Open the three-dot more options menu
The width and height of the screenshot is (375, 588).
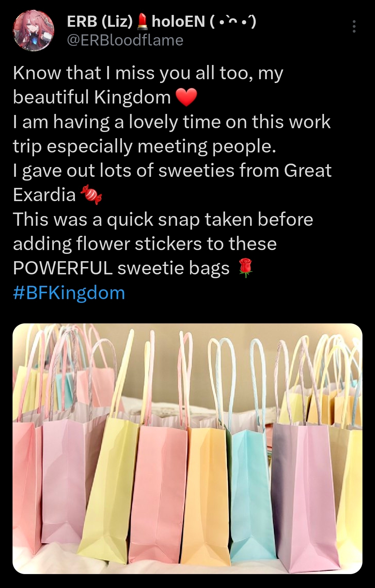[x=354, y=27]
